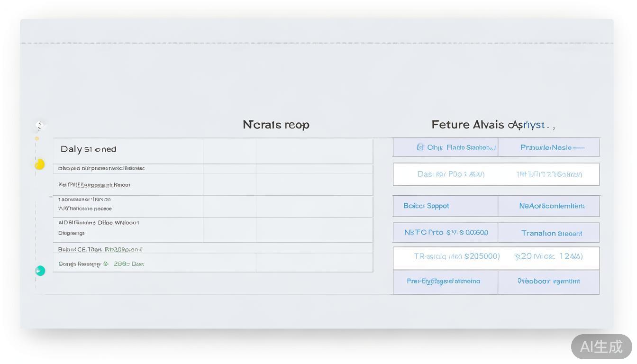Open the "Ncrats reop" section heading
This screenshot has height=364, width=637.
pos(276,125)
